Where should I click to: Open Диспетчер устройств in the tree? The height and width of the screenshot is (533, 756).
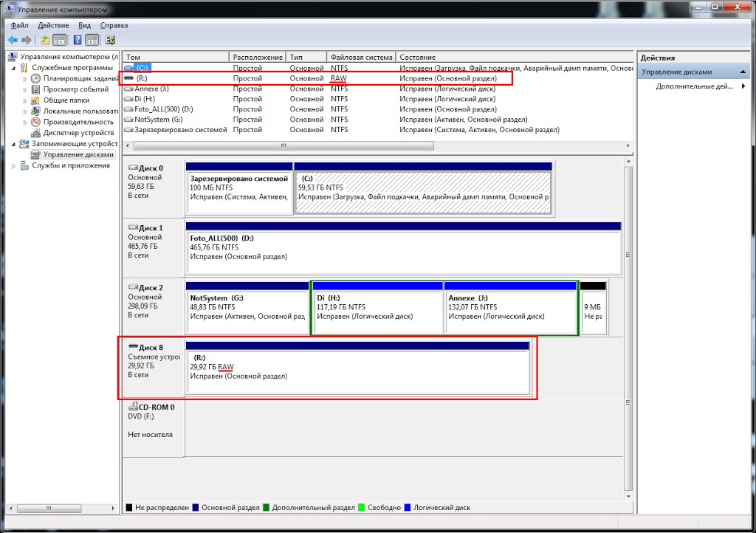[77, 133]
